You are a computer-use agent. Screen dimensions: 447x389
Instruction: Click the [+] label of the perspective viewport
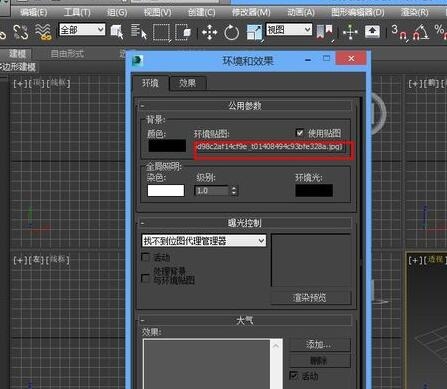pyautogui.click(x=415, y=260)
